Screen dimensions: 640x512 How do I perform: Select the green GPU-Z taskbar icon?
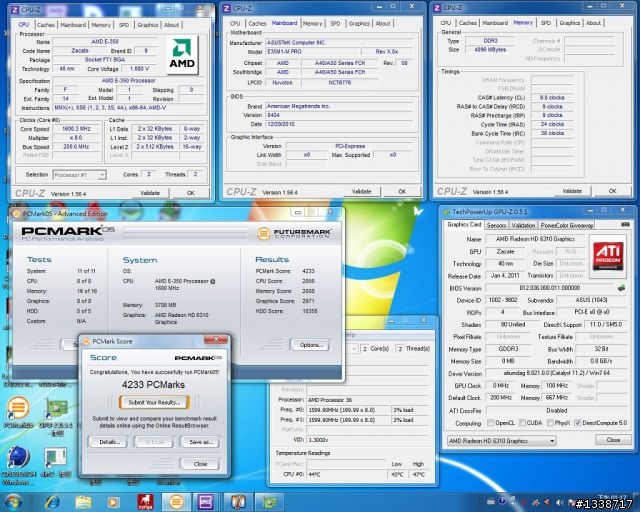[x=269, y=502]
